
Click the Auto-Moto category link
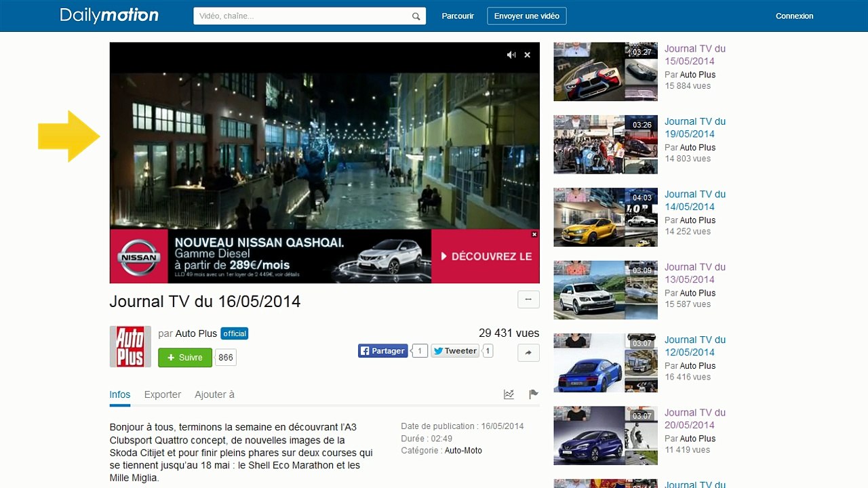(x=463, y=451)
